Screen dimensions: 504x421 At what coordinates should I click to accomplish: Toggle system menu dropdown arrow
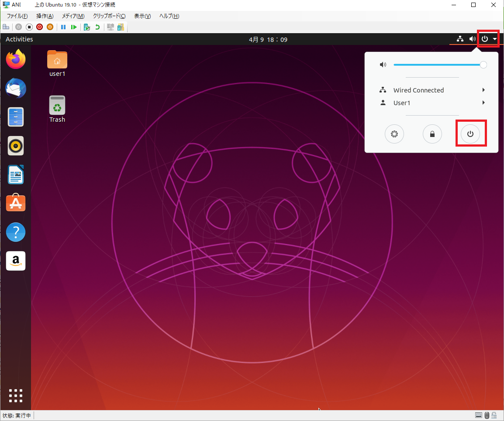point(495,39)
